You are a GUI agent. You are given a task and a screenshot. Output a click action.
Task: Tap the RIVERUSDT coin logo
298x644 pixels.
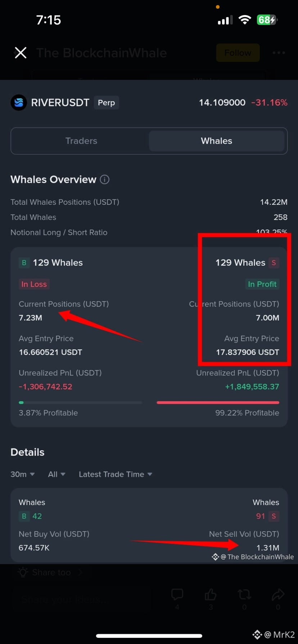coord(19,102)
